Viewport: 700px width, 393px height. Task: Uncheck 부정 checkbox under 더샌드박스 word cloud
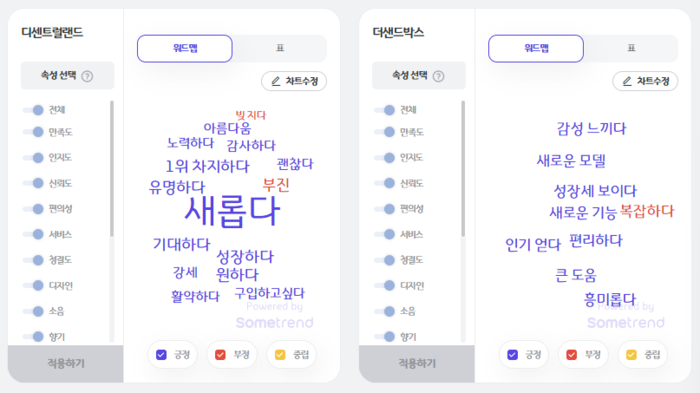[x=571, y=355]
